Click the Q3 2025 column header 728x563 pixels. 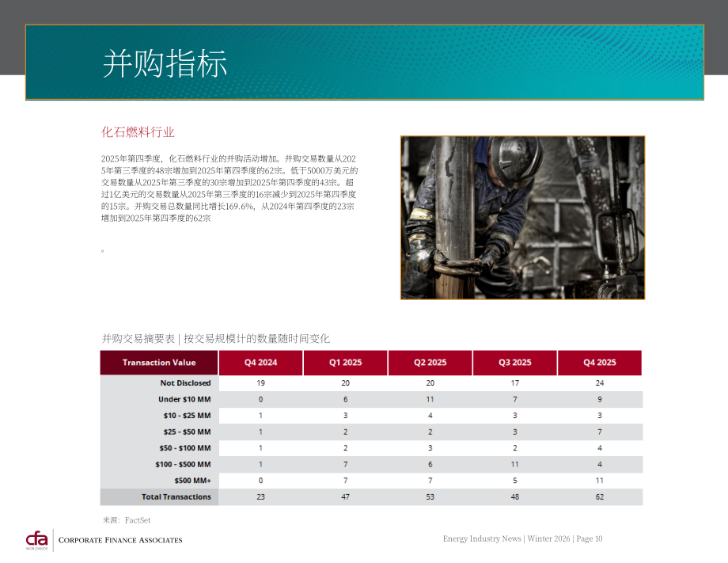515,363
